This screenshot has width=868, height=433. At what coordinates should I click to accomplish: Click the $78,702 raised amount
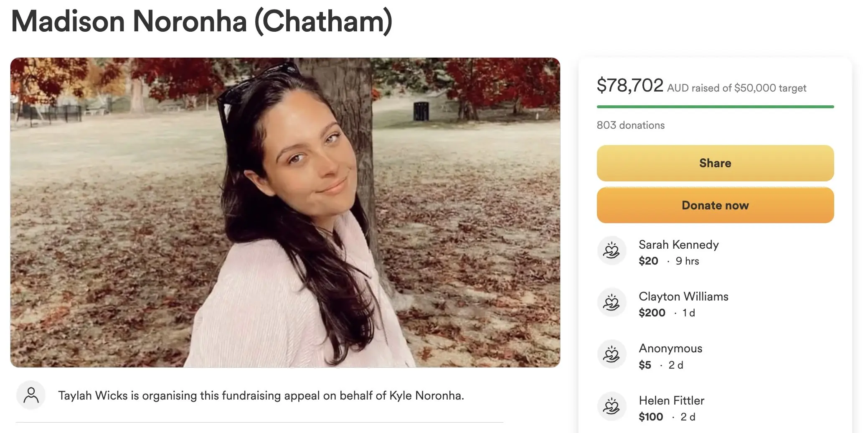point(629,85)
